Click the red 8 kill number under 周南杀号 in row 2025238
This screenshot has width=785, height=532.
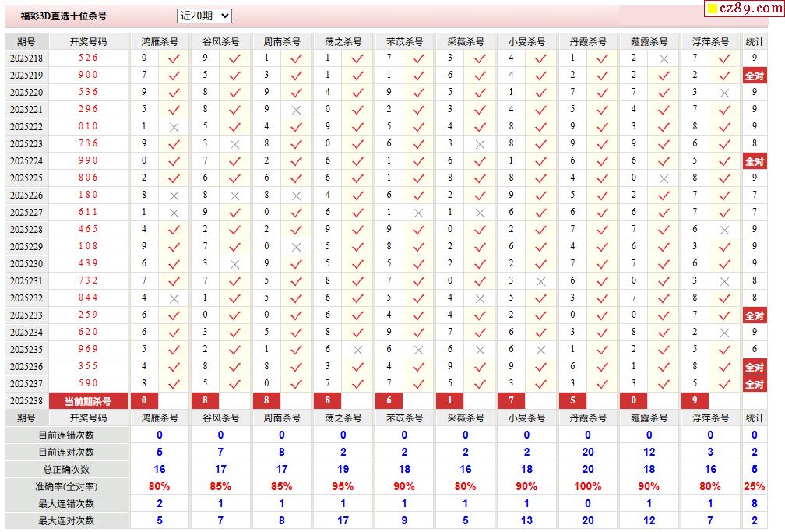tap(266, 400)
